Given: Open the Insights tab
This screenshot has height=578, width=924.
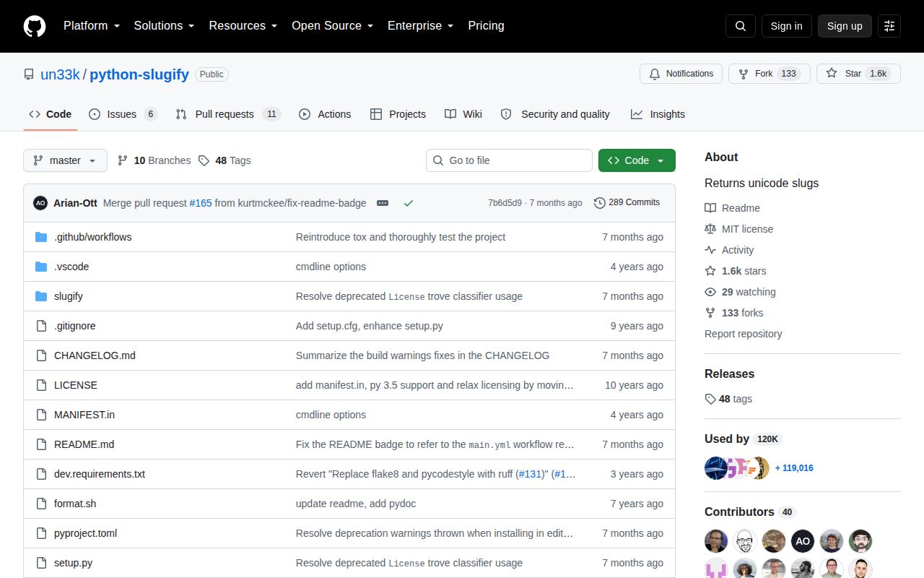Looking at the screenshot, I should pyautogui.click(x=658, y=114).
